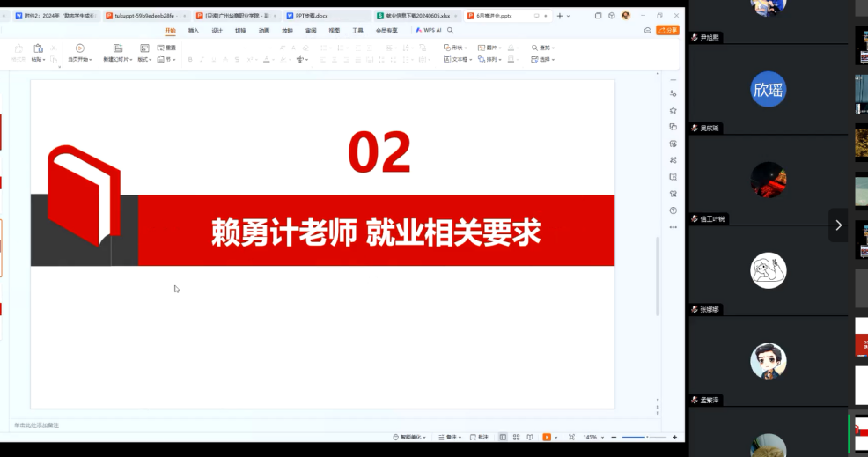
Task: Click the 当页开始 slideshow play icon
Action: pos(79,48)
